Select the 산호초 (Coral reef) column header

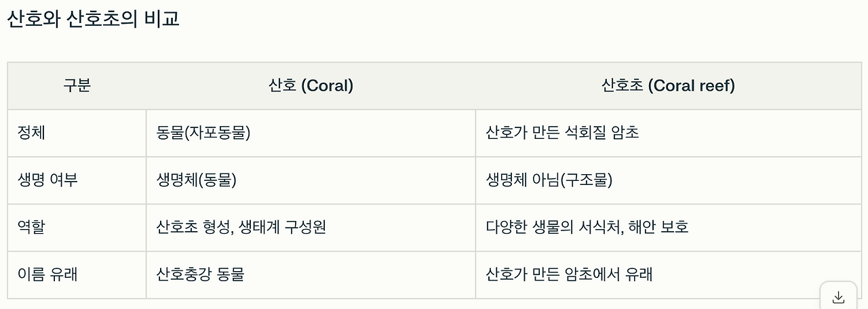point(668,86)
